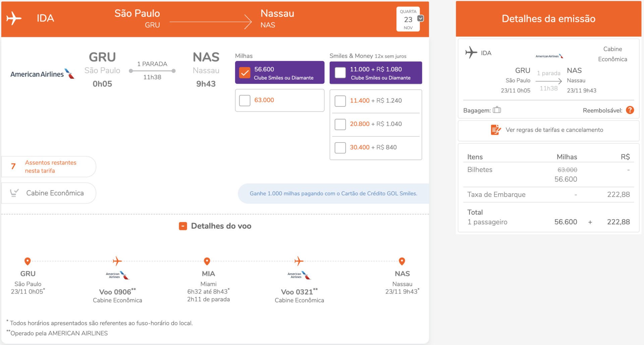
Task: Click the NAS 9h43 arrival time
Action: 206,84
